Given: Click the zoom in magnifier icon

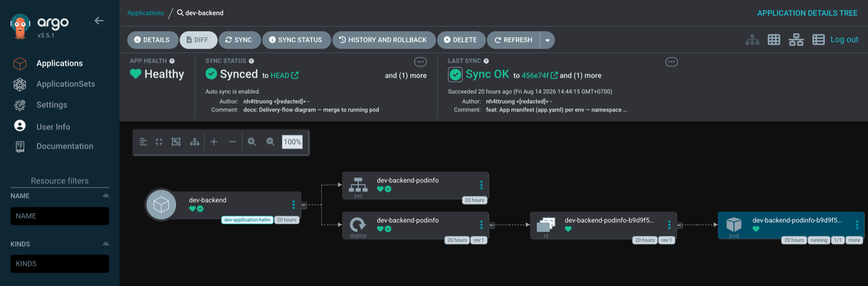Looking at the screenshot, I should (252, 142).
